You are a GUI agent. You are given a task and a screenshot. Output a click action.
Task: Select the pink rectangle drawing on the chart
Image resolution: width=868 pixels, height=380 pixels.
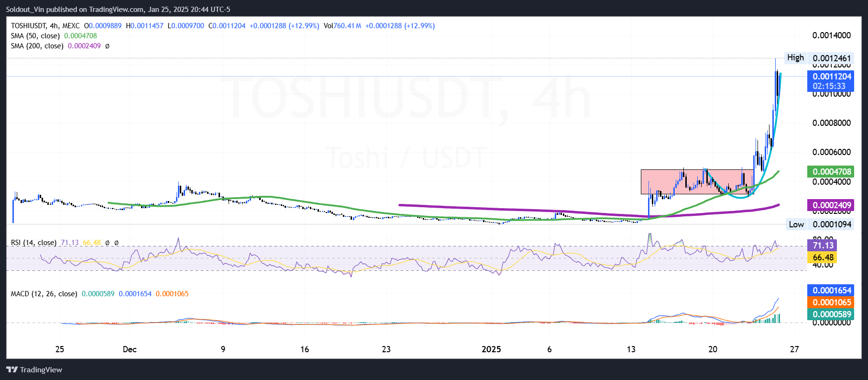point(698,182)
